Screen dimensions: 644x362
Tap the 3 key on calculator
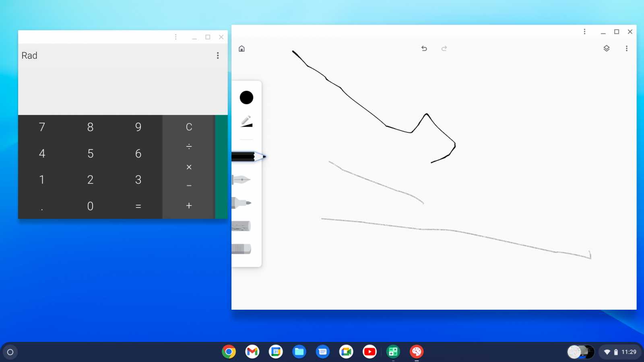[x=138, y=179]
